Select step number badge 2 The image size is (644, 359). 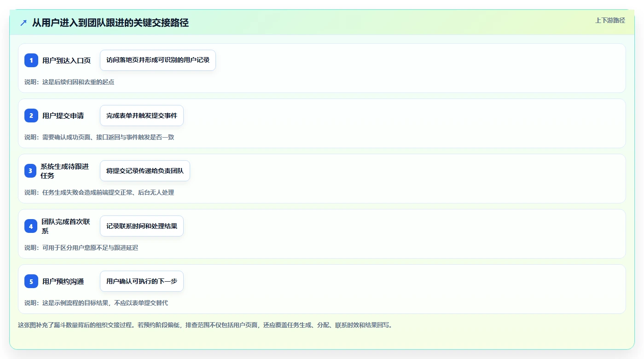[31, 116]
